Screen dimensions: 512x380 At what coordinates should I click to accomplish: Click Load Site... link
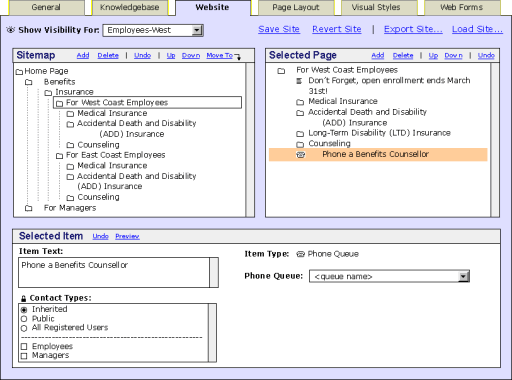(477, 29)
